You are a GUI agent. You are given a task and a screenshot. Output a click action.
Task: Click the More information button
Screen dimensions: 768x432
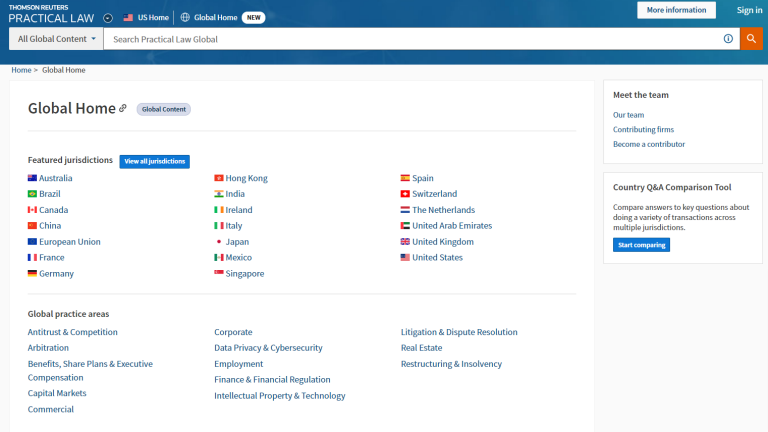676,10
